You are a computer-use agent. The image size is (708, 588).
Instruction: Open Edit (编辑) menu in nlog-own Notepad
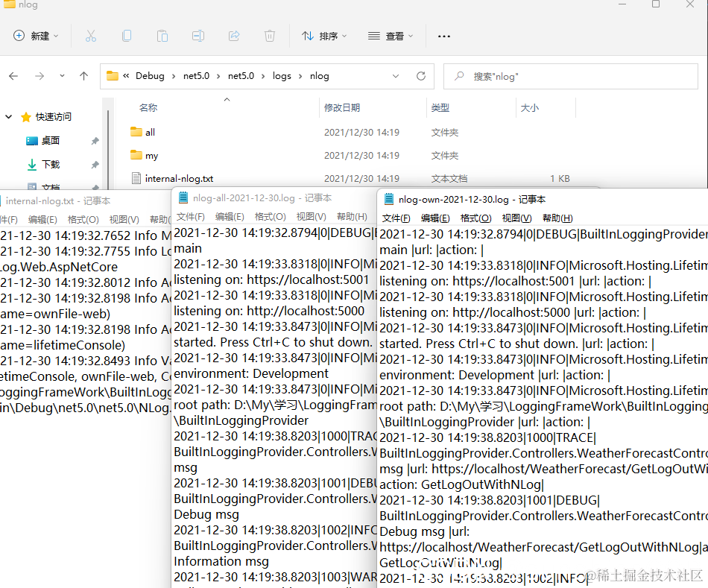pos(435,218)
